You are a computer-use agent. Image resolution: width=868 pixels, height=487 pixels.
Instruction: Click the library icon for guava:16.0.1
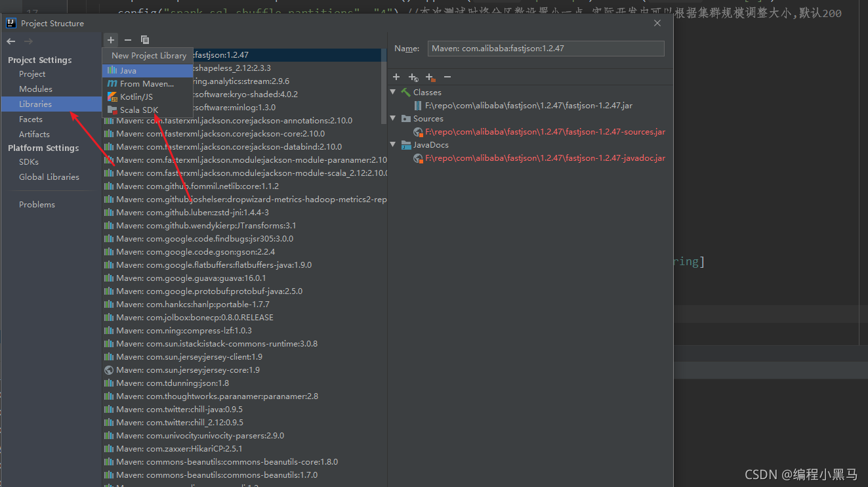pyautogui.click(x=109, y=278)
